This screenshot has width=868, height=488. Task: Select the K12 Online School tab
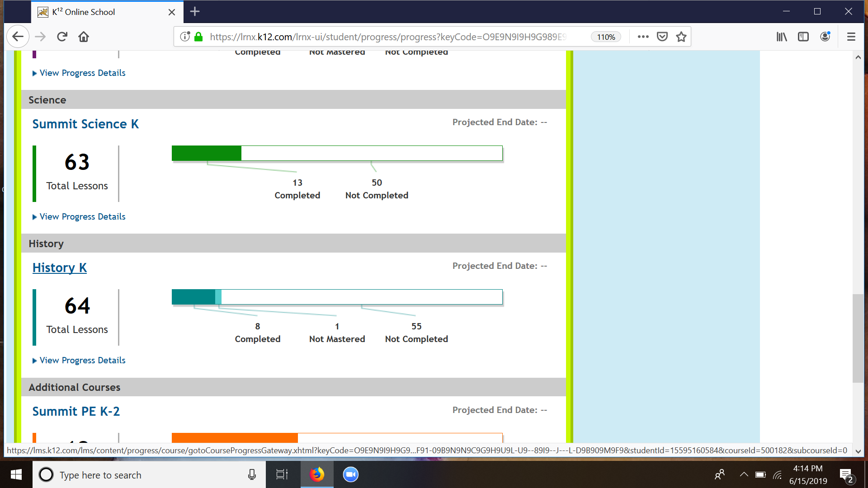coord(108,12)
